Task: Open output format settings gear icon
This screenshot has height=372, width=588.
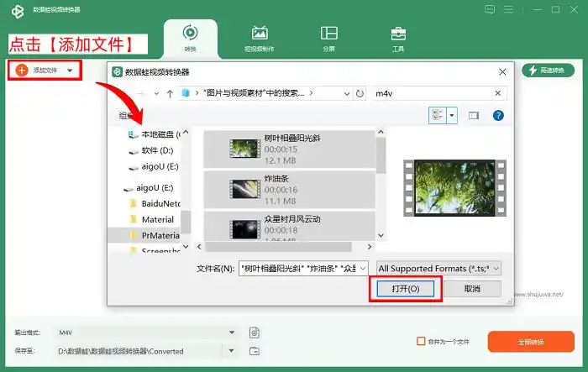Action: [x=254, y=333]
